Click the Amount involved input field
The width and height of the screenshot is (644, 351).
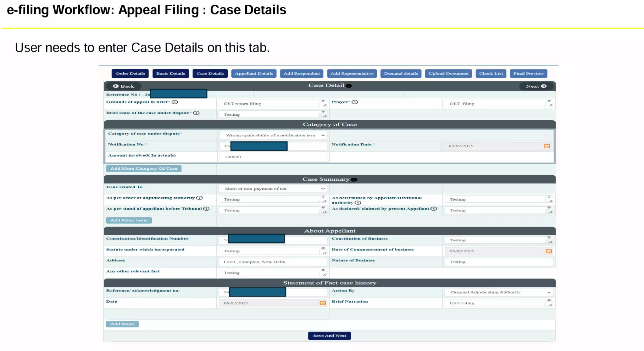[x=273, y=157]
